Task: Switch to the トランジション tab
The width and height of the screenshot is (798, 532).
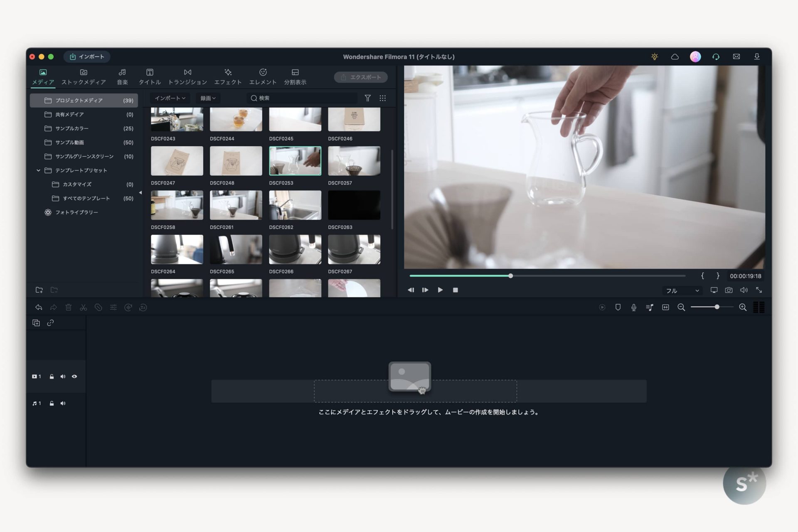Action: [187, 77]
